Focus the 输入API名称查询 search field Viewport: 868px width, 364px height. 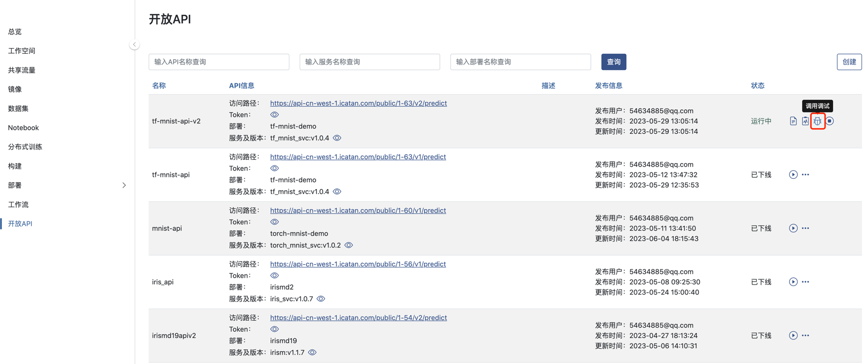tap(219, 62)
